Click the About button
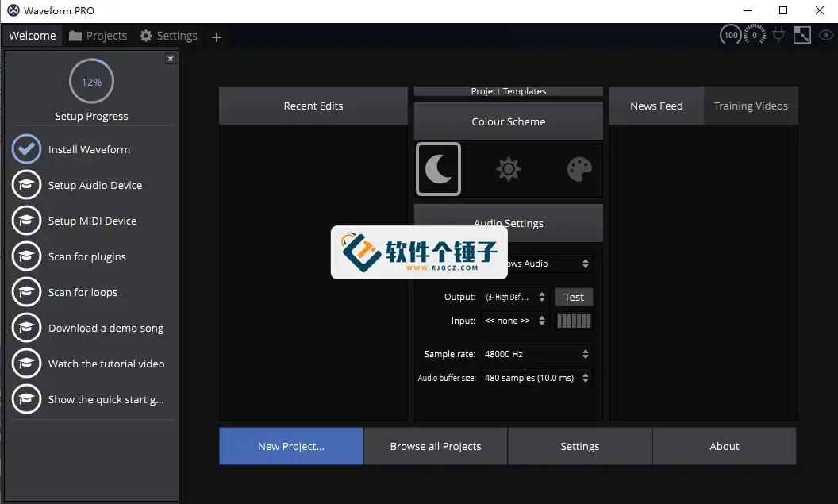Image resolution: width=838 pixels, height=504 pixels. [725, 446]
